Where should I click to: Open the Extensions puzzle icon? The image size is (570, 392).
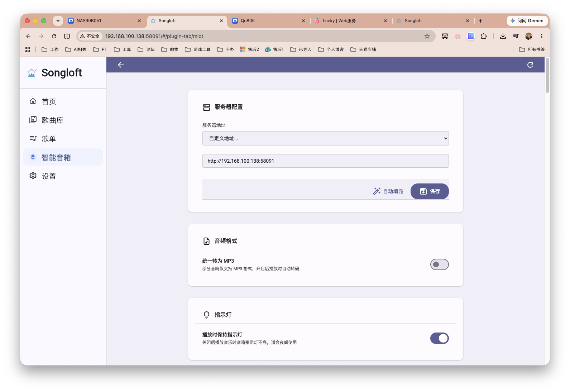point(484,36)
